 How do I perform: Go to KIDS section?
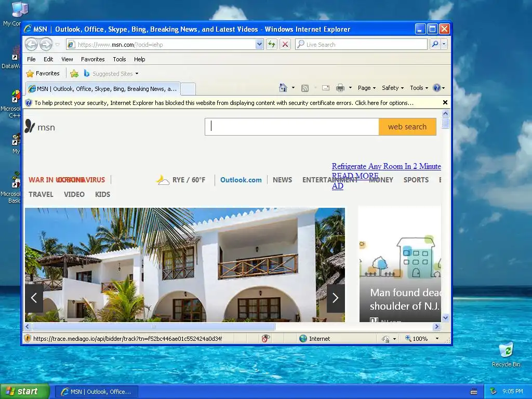pos(102,194)
